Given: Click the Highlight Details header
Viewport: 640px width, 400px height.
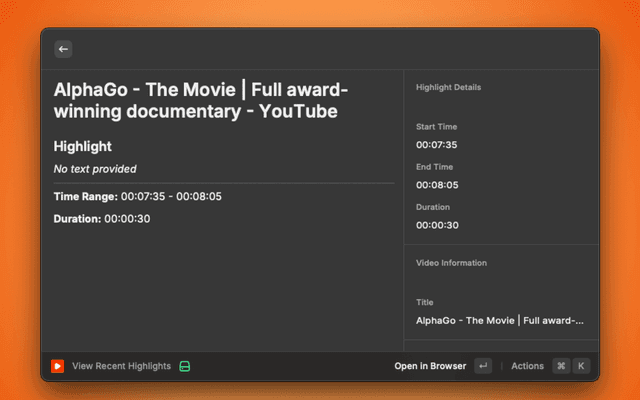Looking at the screenshot, I should [x=448, y=88].
